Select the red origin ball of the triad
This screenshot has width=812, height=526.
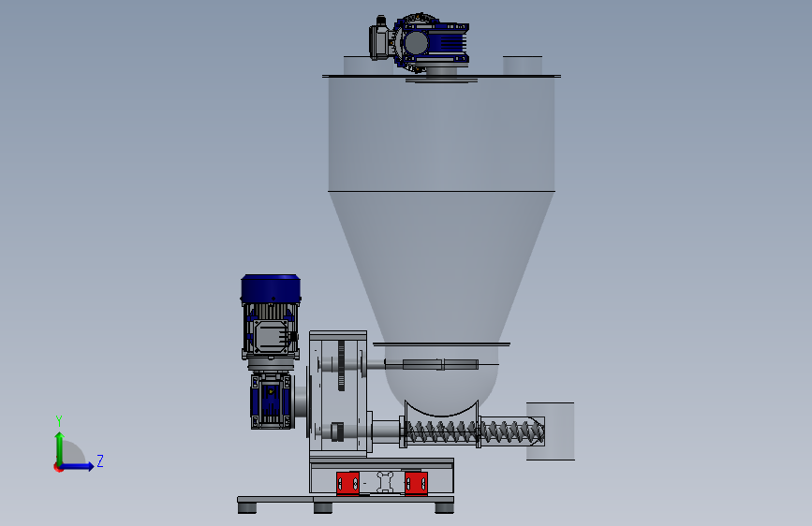[58, 467]
